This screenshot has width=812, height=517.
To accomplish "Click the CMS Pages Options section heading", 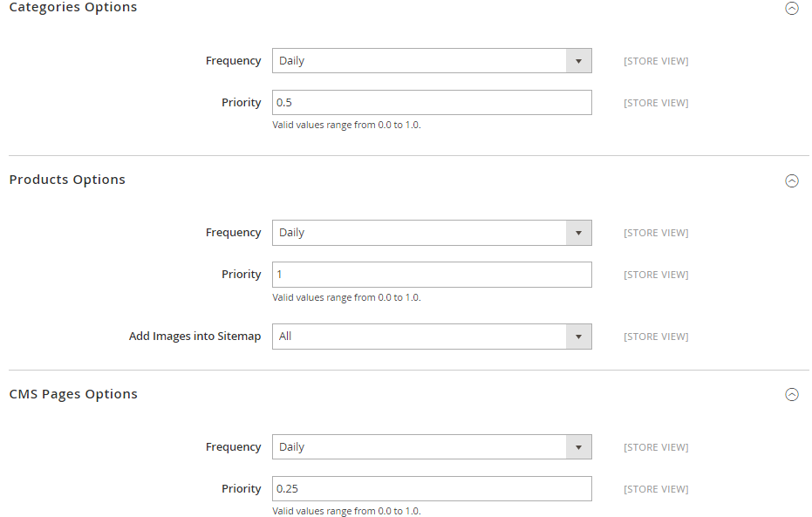I will 73,394.
